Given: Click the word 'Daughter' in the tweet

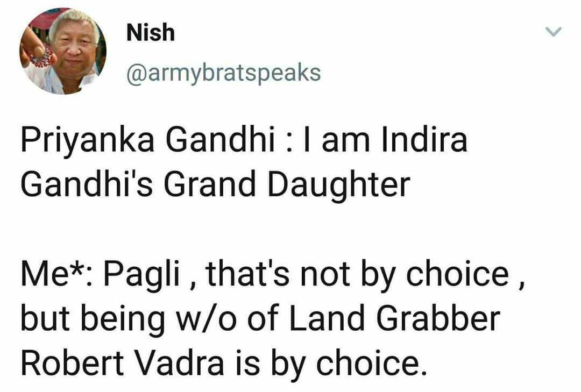Looking at the screenshot, I should tap(339, 185).
